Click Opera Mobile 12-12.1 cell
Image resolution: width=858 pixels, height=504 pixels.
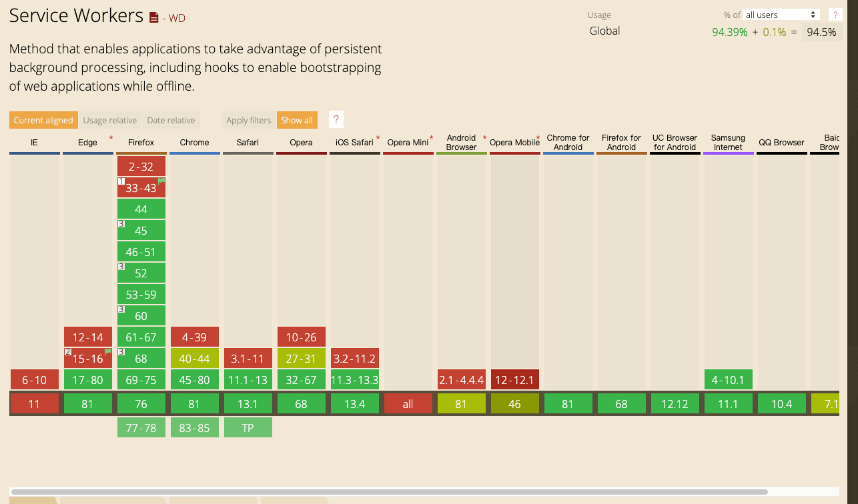515,380
